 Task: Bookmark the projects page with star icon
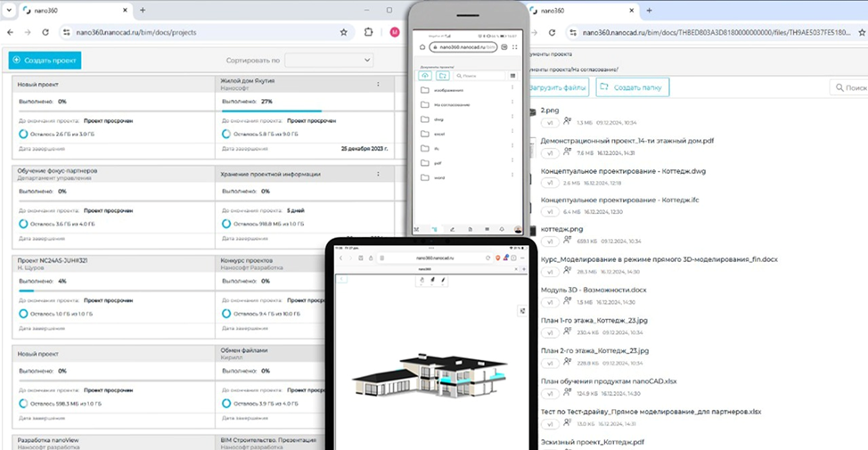[344, 32]
